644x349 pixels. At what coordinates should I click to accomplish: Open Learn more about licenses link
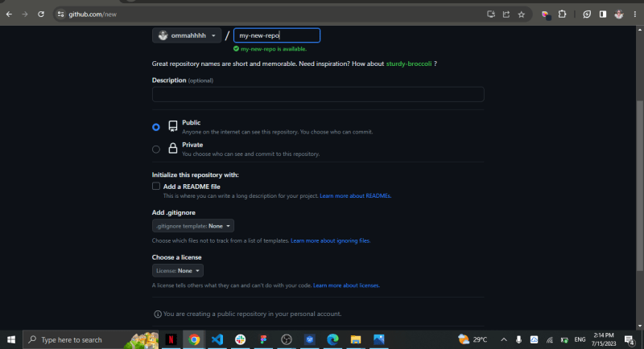click(x=346, y=285)
